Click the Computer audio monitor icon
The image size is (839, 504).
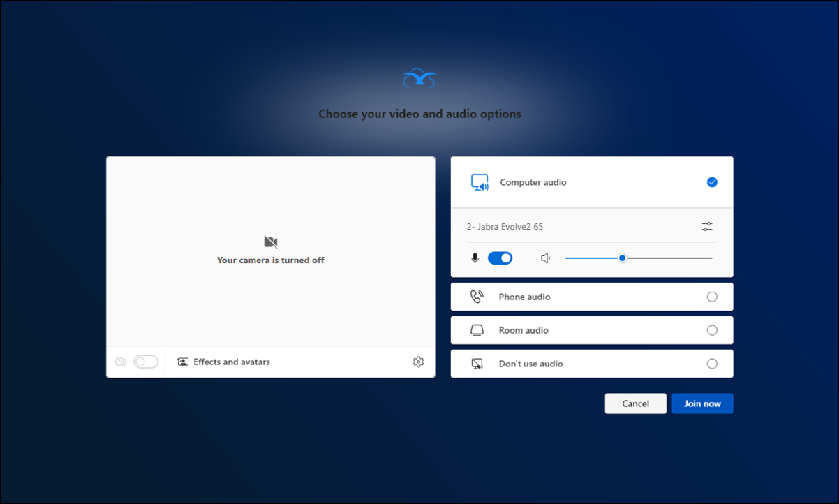coord(480,182)
